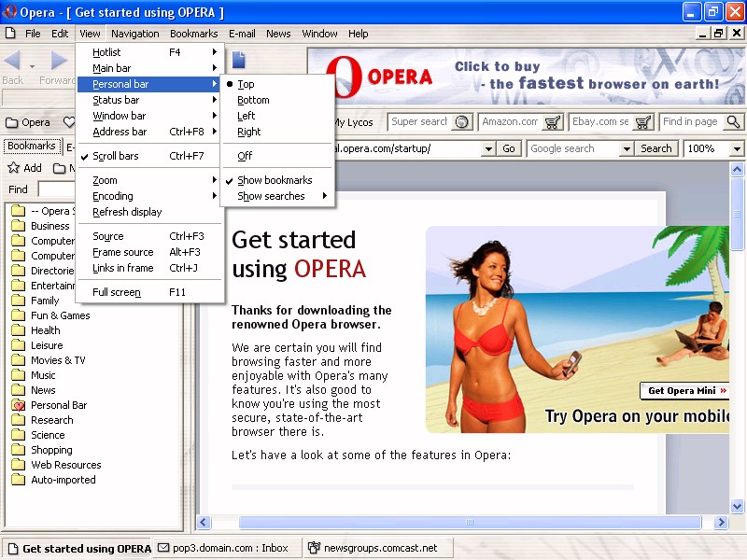Open the Navigation menu
The image size is (747, 560).
tap(135, 34)
